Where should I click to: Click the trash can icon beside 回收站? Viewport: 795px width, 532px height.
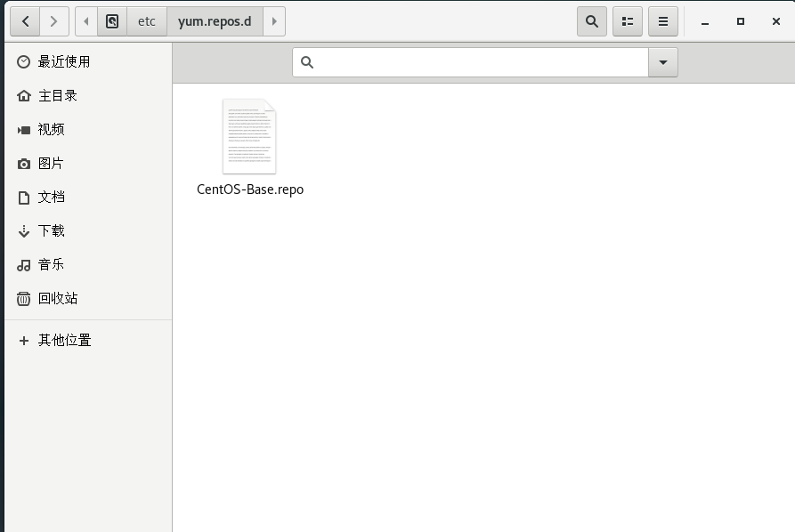[x=23, y=298]
